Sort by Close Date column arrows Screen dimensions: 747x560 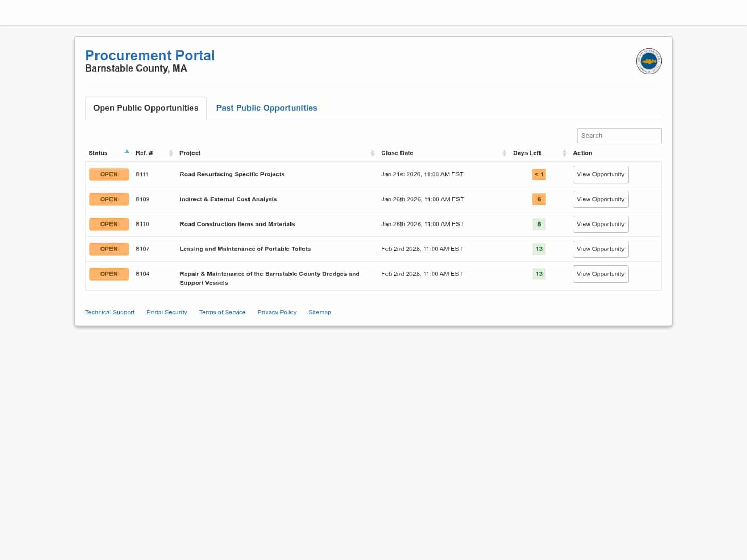coord(504,153)
